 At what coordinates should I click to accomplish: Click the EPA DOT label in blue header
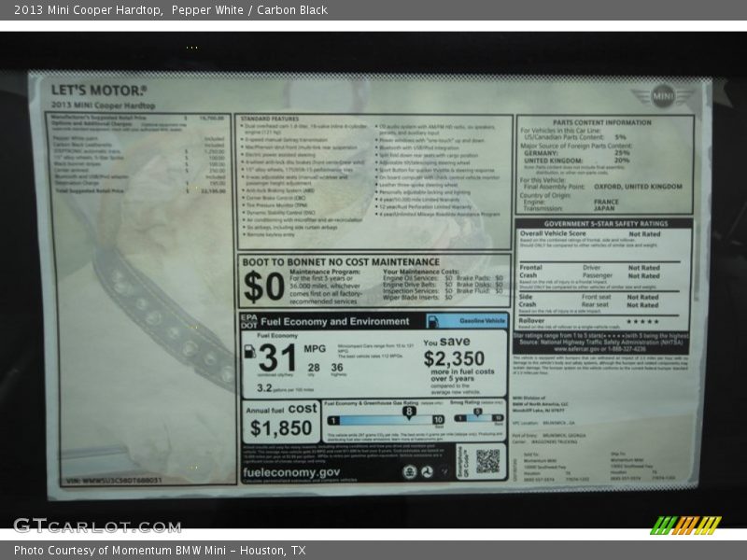(x=249, y=321)
